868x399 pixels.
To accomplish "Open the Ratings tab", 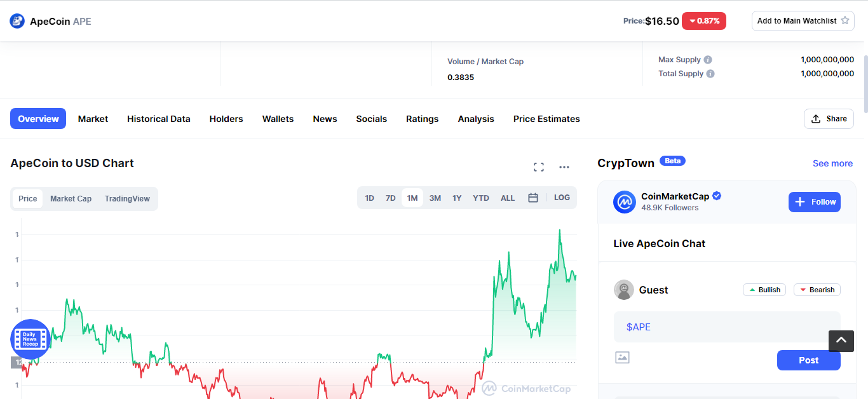I will 423,119.
